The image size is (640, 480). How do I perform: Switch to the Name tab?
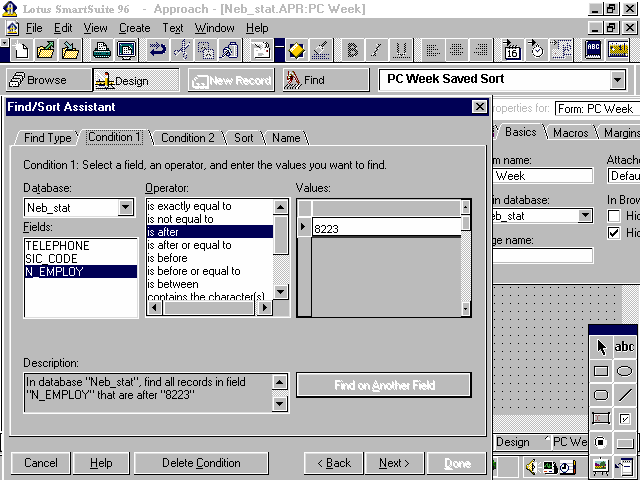tap(286, 138)
